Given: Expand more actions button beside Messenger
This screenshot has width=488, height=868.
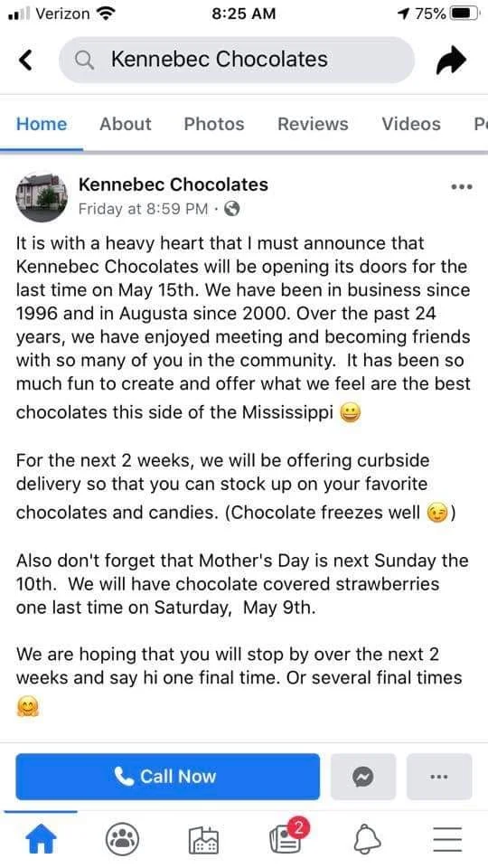Looking at the screenshot, I should point(439,777).
